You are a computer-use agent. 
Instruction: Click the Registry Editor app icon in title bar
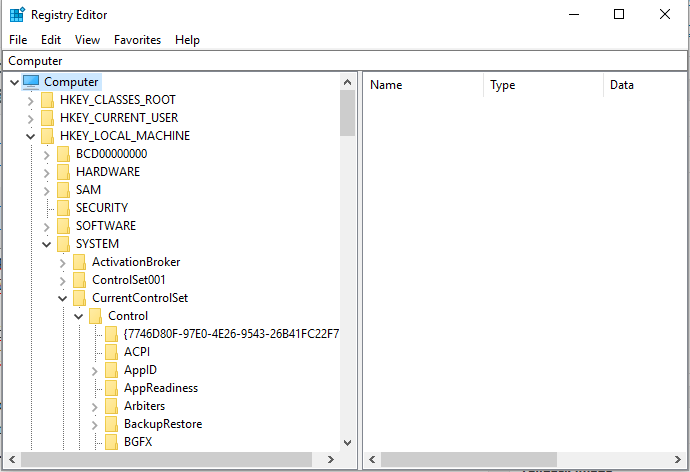17,15
